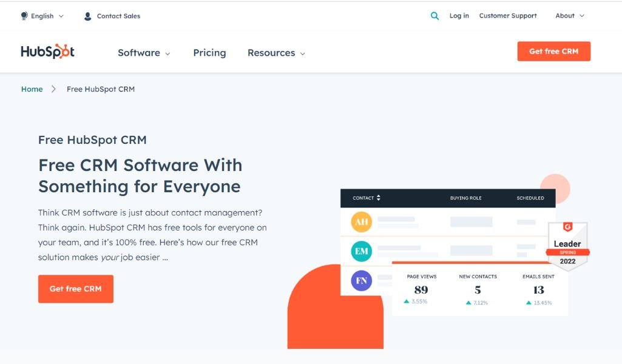Click the HubSpot logo
This screenshot has height=364, width=622.
coord(47,52)
